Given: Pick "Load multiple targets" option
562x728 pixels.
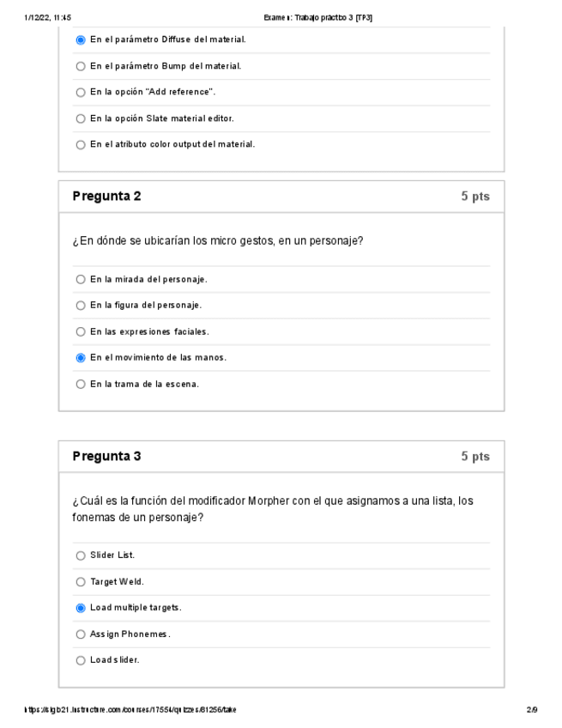Looking at the screenshot, I should coord(81,608).
